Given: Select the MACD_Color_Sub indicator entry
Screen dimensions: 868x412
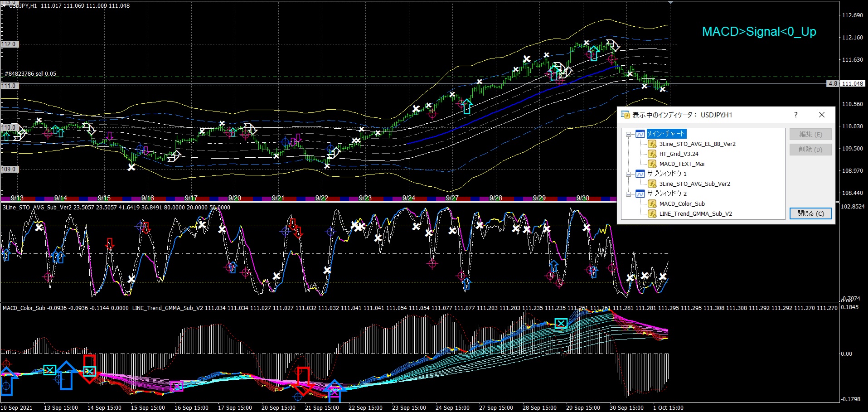Looking at the screenshot, I should [682, 204].
